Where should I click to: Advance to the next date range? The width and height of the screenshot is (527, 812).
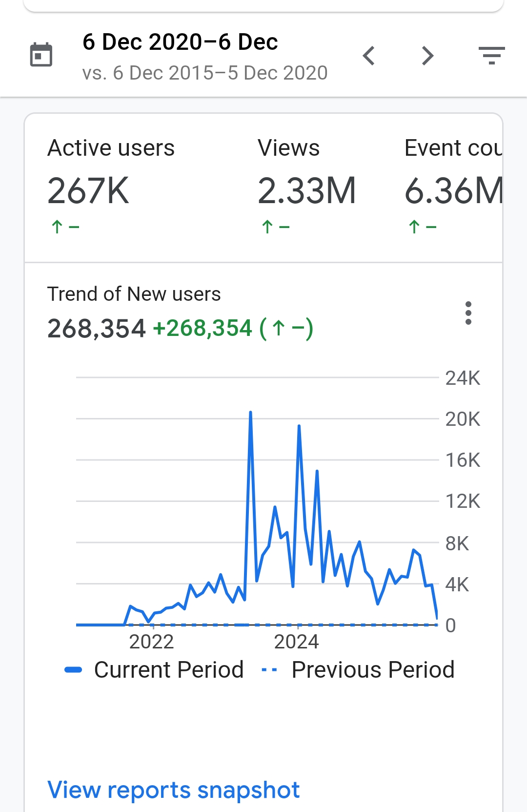(427, 56)
